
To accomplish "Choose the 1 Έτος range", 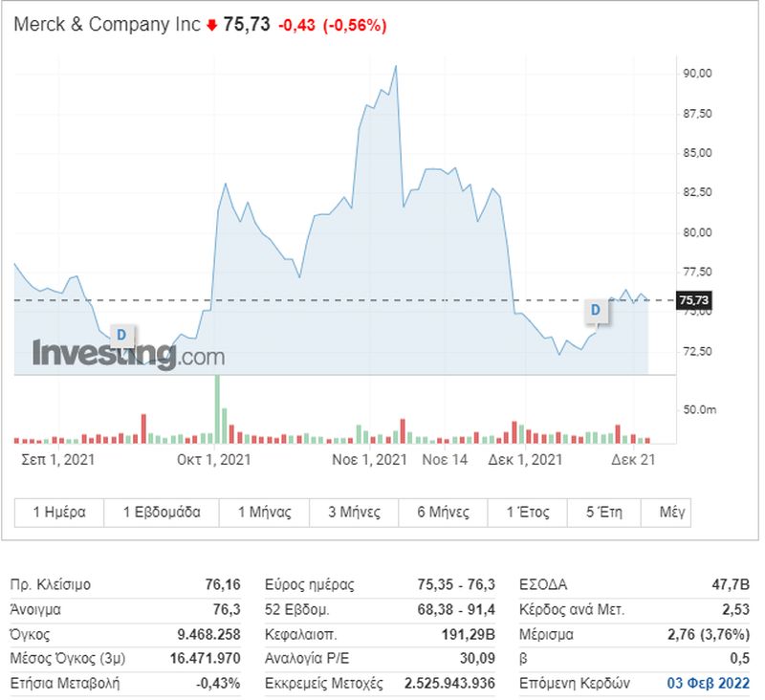I will pyautogui.click(x=528, y=513).
